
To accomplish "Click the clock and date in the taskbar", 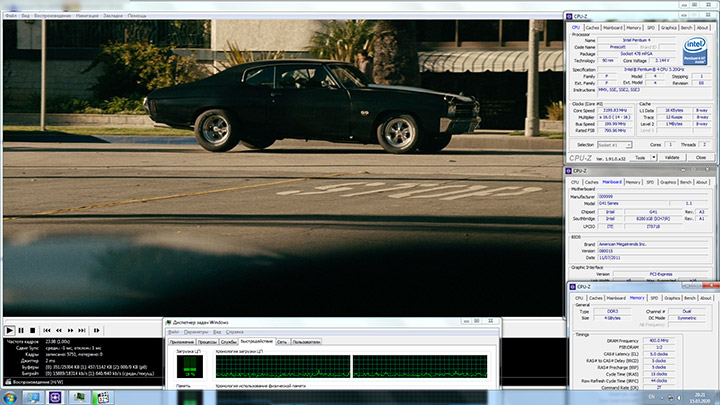I will tap(702, 398).
